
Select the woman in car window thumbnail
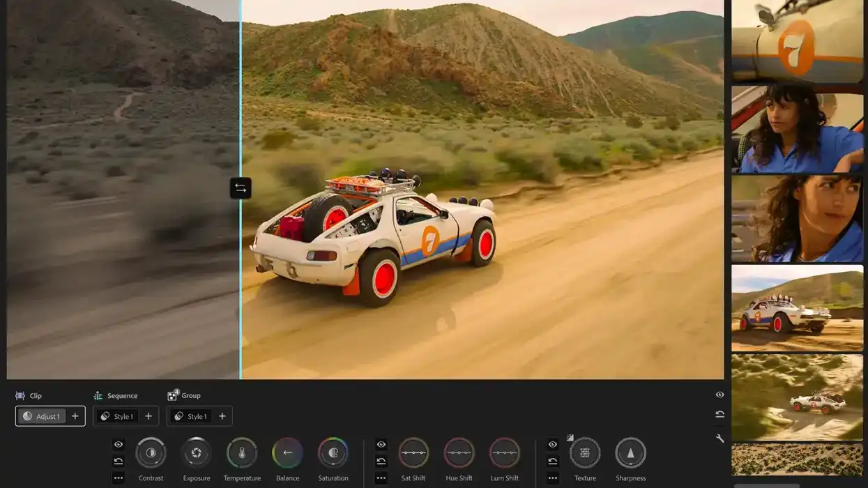coord(798,130)
